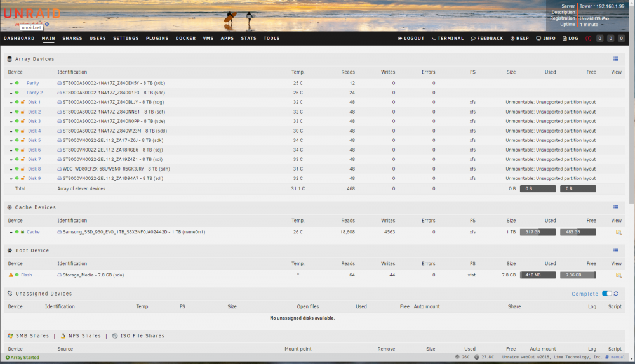Click Flash warning triangle icon

tap(11, 275)
